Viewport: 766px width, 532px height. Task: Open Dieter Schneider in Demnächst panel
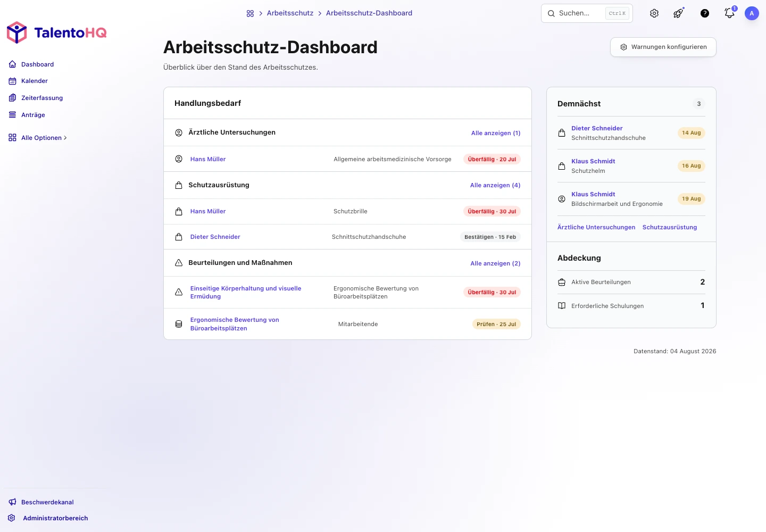point(597,128)
